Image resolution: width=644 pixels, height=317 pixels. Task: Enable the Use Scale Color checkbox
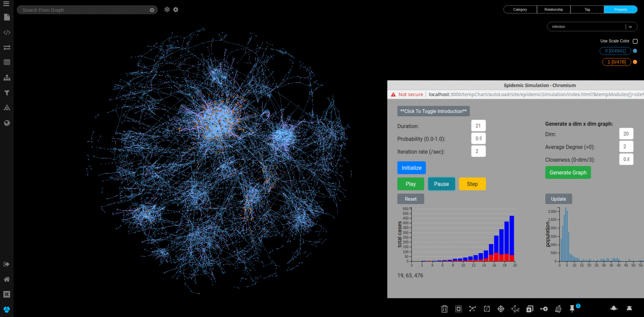[635, 41]
